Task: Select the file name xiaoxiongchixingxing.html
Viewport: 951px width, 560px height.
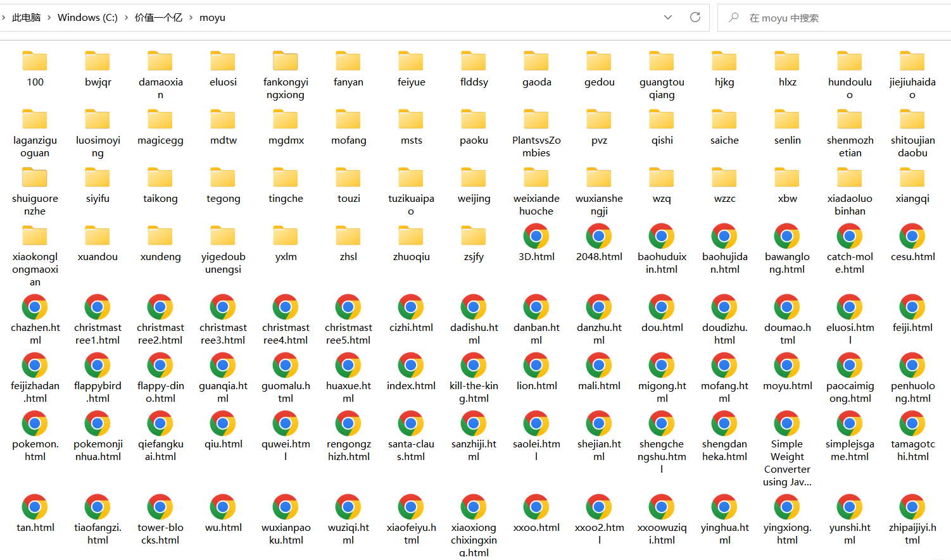Action: 474,540
